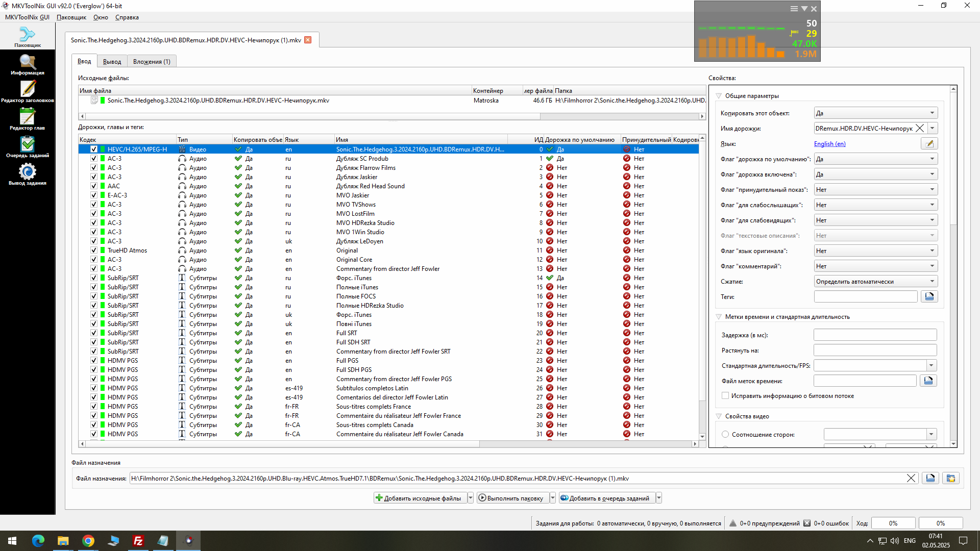Click Растянуть на input field
The height and width of the screenshot is (551, 980).
875,350
